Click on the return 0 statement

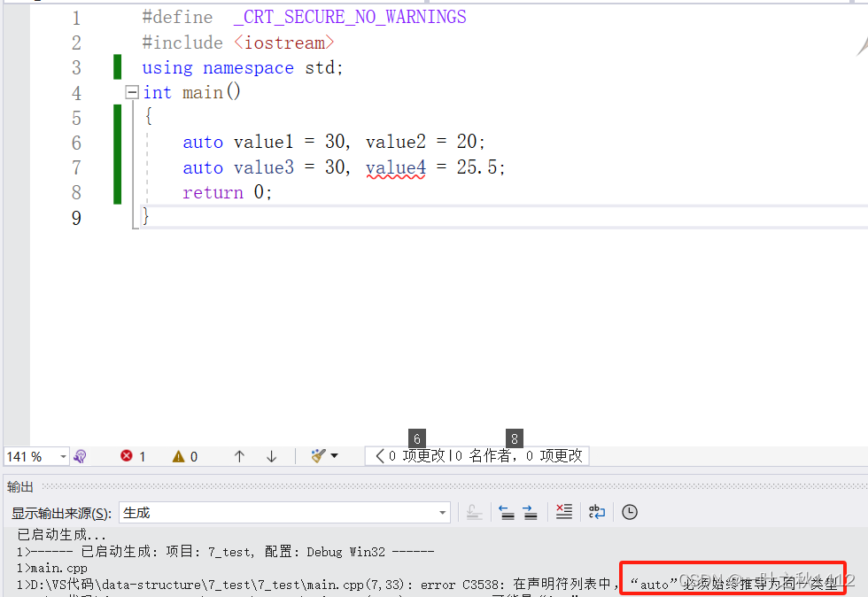(x=227, y=192)
